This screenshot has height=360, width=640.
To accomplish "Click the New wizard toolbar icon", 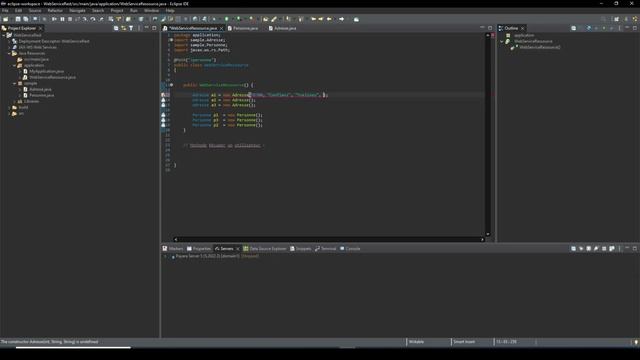I will pos(6,19).
